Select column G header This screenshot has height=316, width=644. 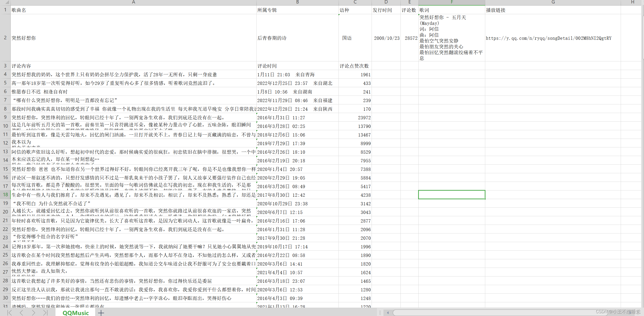click(553, 2)
